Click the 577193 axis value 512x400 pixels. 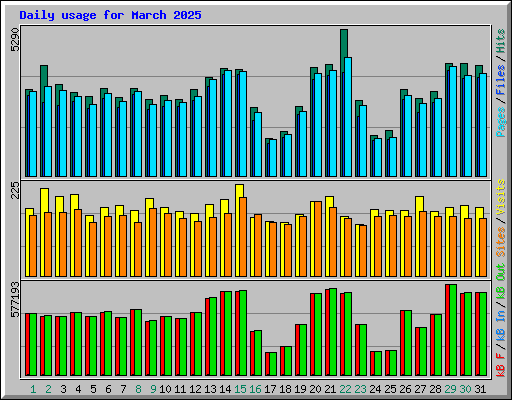[15, 300]
